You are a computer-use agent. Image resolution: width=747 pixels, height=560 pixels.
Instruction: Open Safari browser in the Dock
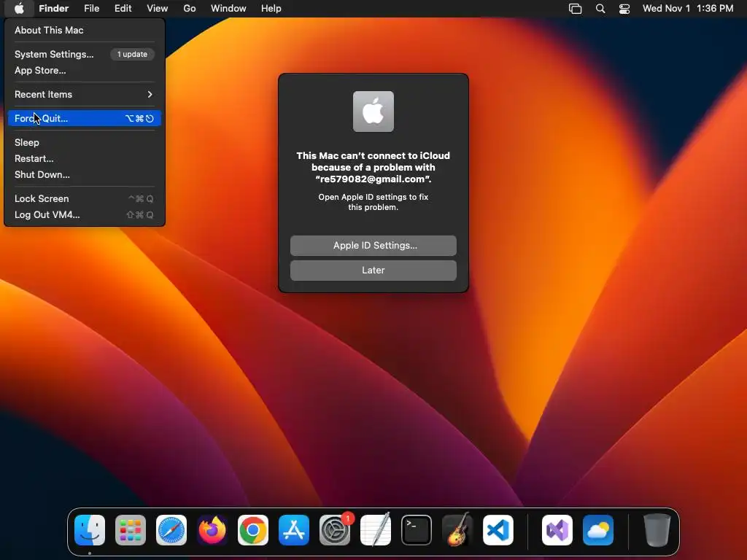(x=171, y=530)
